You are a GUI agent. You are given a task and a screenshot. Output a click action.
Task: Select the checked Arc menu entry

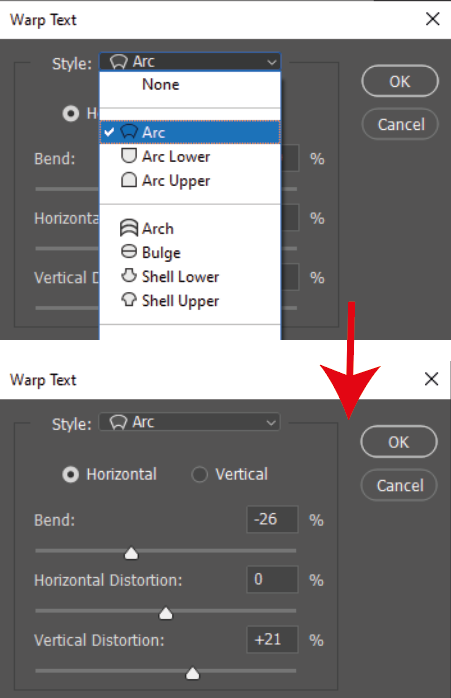tap(190, 132)
